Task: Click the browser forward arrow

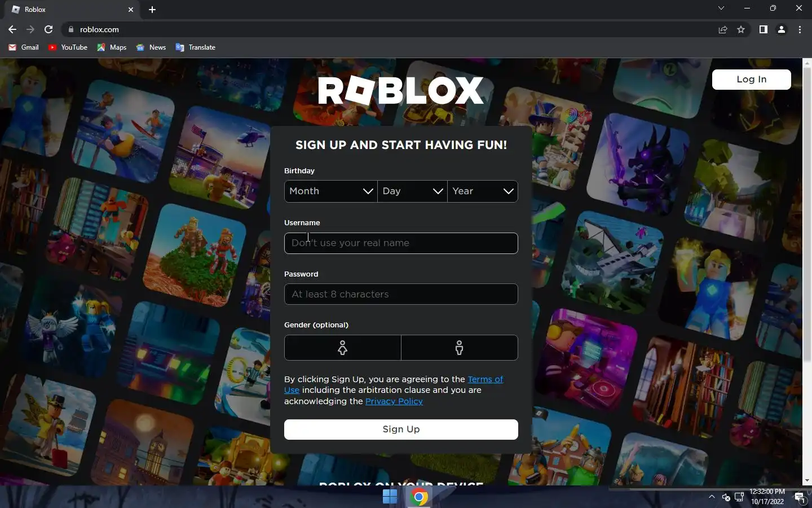Action: 30,29
